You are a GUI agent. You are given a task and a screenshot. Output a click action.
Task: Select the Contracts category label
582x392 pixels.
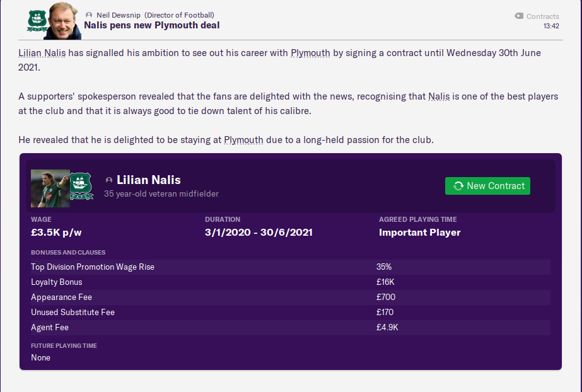pos(542,16)
